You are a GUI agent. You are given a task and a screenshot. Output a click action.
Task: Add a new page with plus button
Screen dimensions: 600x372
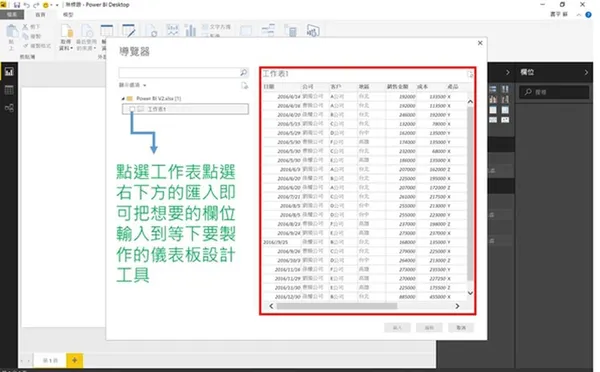click(x=75, y=360)
